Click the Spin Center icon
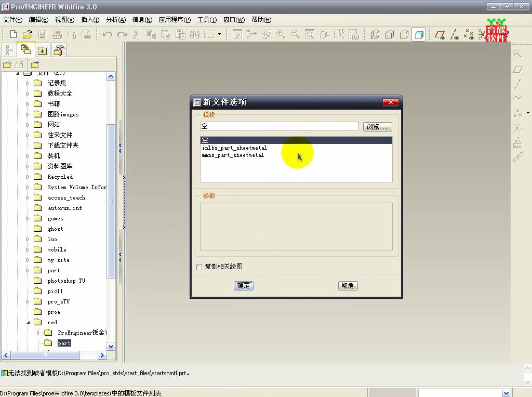Screen dimensions: 532x397 pyautogui.click(x=252, y=34)
